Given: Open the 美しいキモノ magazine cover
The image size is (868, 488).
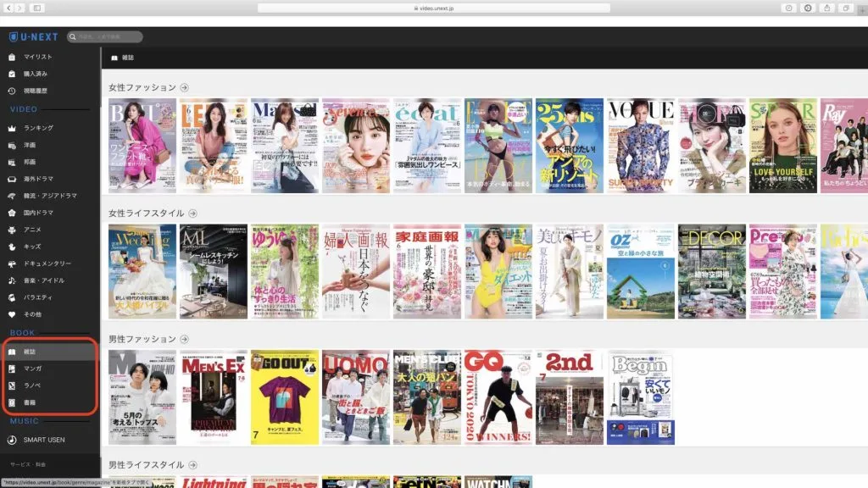Looking at the screenshot, I should pos(569,272).
